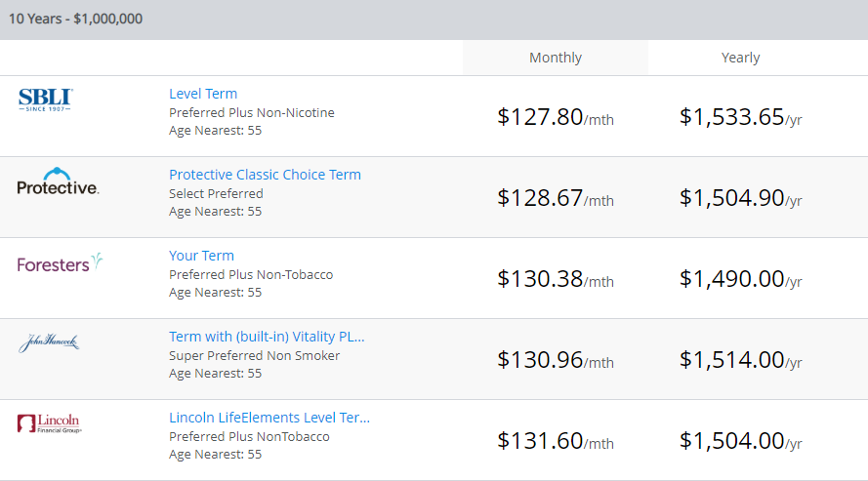Open Term with Vitality plan link

[267, 337]
